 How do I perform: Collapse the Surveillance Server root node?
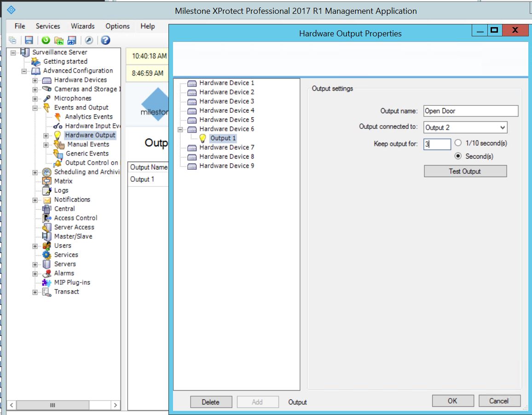(x=13, y=52)
